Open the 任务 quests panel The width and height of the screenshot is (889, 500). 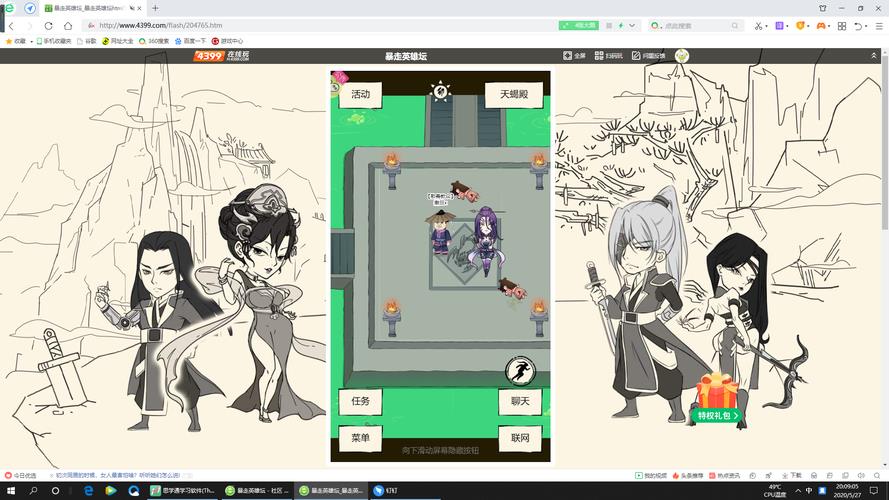pos(360,401)
